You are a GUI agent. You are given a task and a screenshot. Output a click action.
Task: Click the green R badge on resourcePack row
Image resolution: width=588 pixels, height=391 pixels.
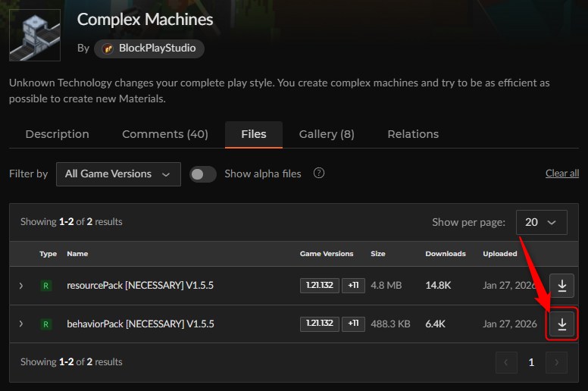45,286
